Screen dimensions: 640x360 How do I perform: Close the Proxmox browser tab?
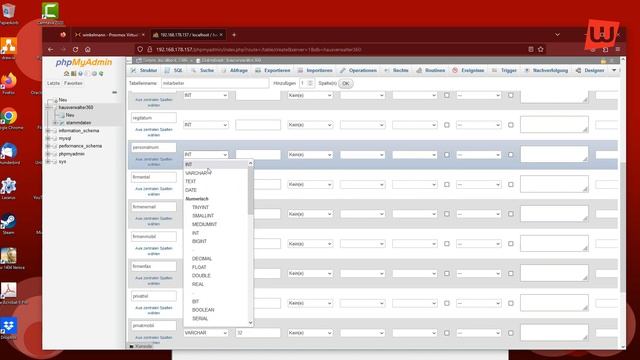[143, 35]
